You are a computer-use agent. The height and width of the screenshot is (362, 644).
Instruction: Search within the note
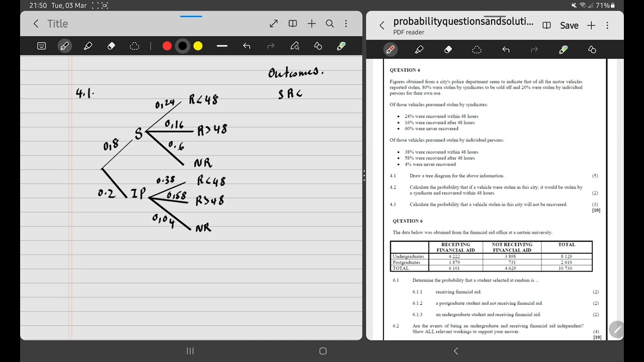click(x=330, y=24)
